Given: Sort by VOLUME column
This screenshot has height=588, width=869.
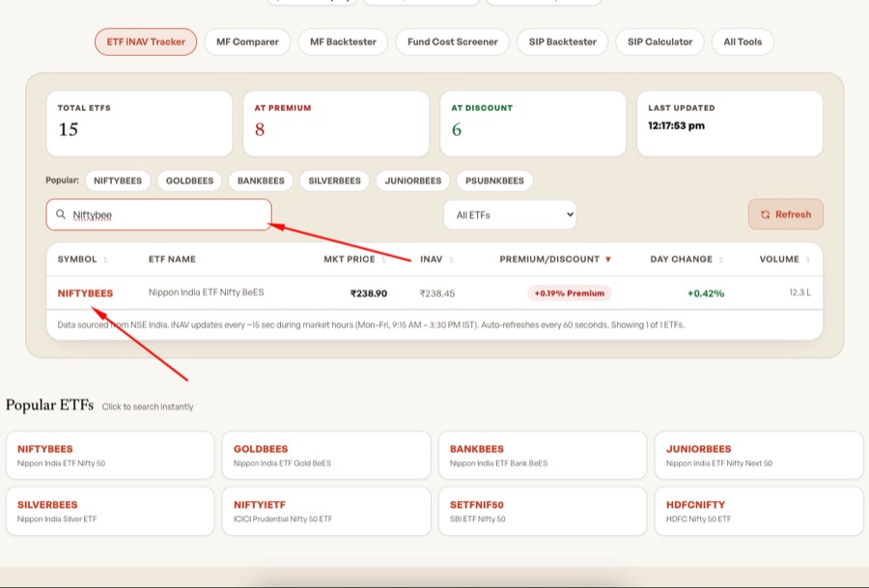Looking at the screenshot, I should click(784, 260).
